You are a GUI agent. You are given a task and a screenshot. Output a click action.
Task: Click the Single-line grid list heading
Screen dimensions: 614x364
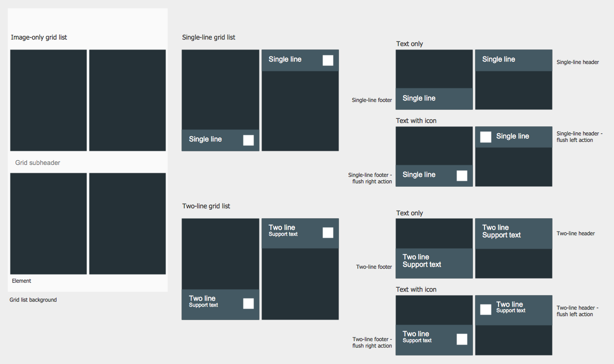[x=208, y=37]
